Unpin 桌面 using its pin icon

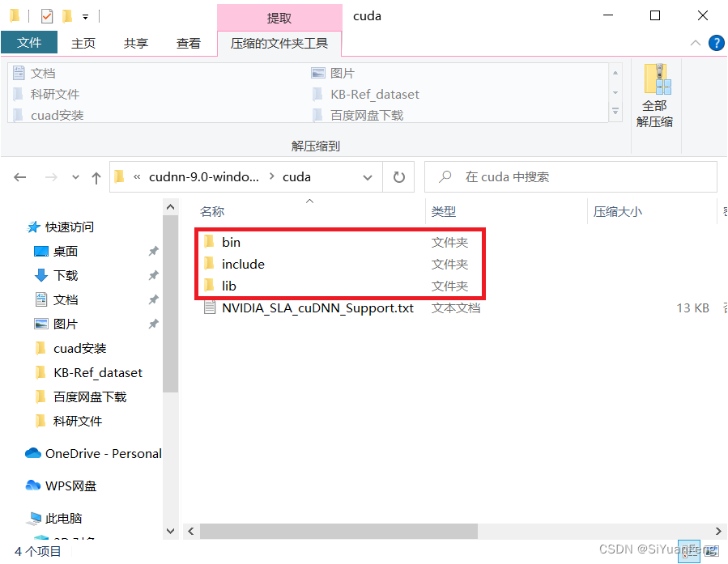click(x=153, y=252)
